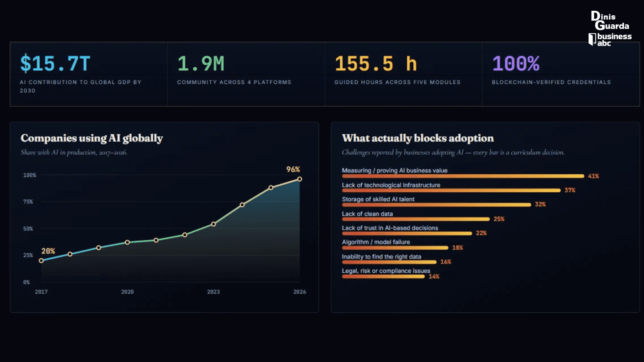
Task: Click the 2026 data point labeled 96%
Action: click(300, 179)
